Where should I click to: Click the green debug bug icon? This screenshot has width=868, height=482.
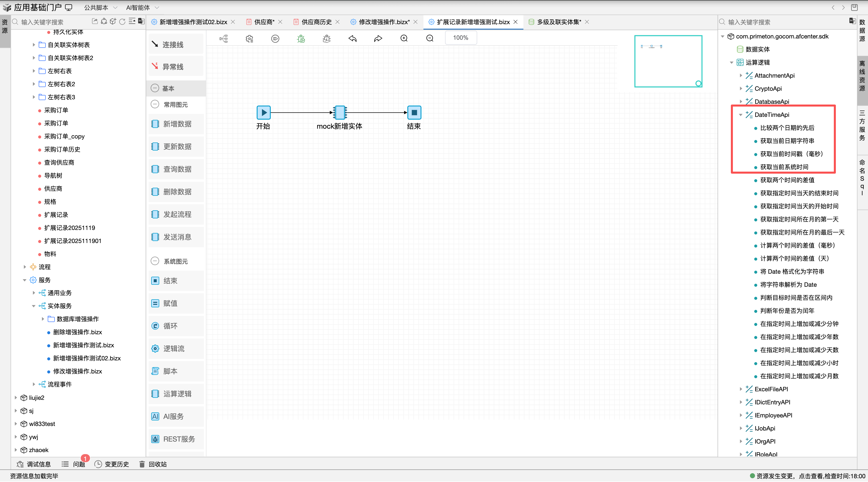(301, 38)
